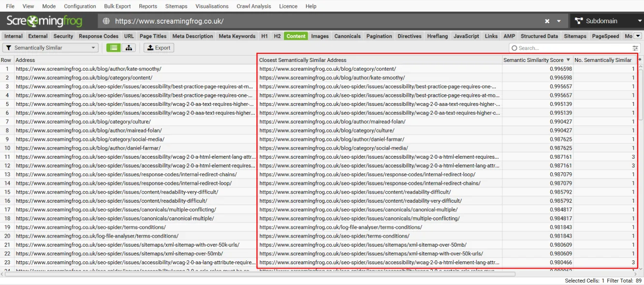Open the overflow tabs dropdown next to PageSpeed

tap(639, 36)
